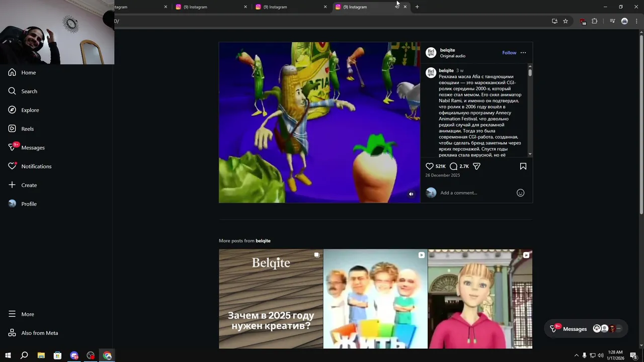Click belqite avatar in post header
Screen dimensions: 644x362
(x=431, y=53)
